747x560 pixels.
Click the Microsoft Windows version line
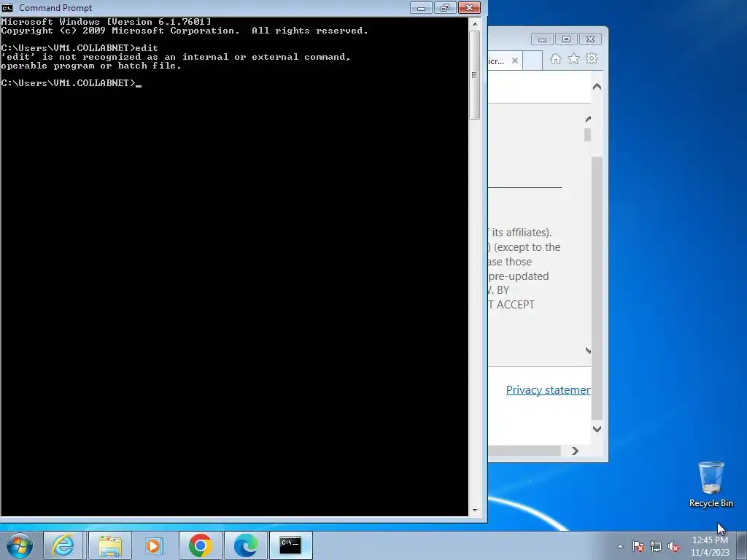[106, 21]
